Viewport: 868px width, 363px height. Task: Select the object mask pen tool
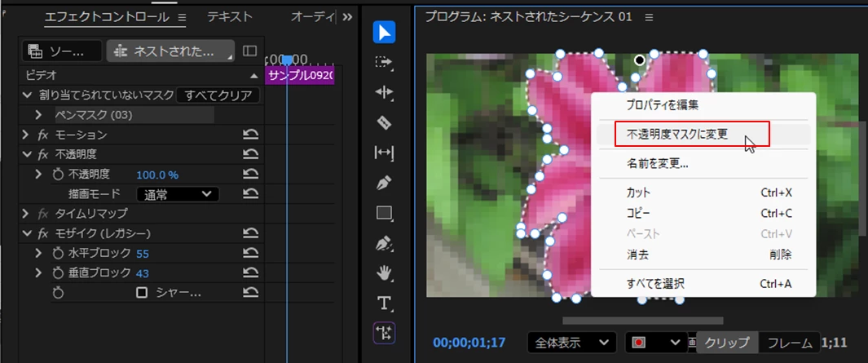point(384,243)
